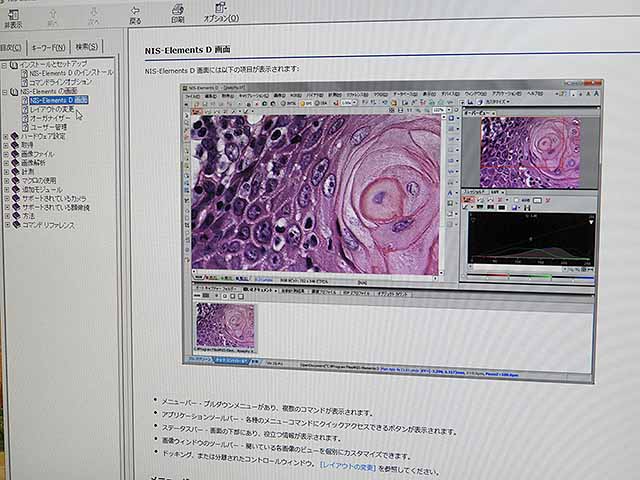Expand the 画像ファイル node
Image resolution: width=640 pixels, height=480 pixels.
[6, 154]
